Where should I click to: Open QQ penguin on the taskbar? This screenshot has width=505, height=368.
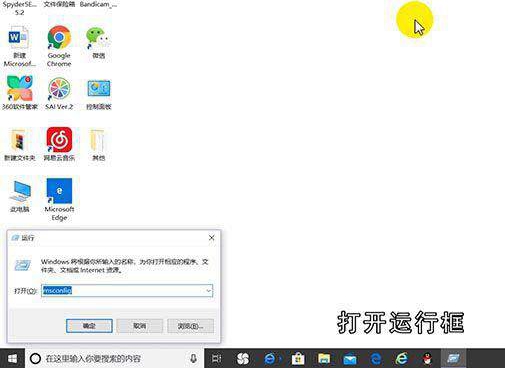coord(427,359)
